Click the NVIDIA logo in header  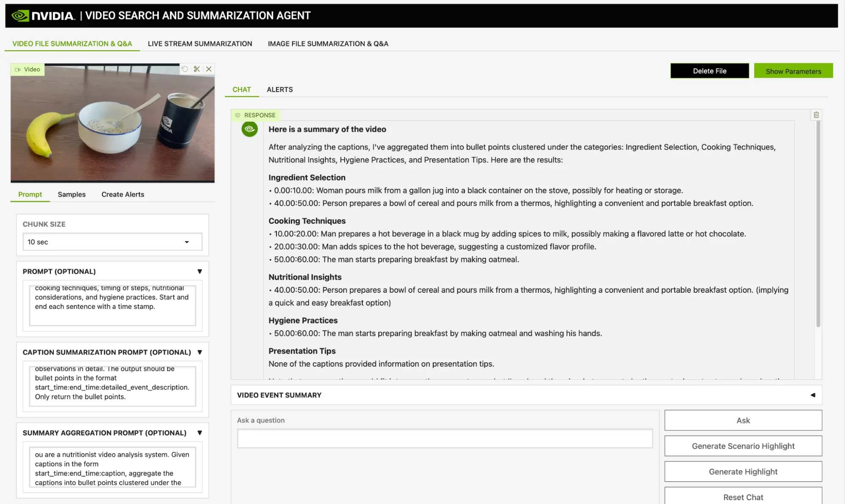pyautogui.click(x=43, y=16)
